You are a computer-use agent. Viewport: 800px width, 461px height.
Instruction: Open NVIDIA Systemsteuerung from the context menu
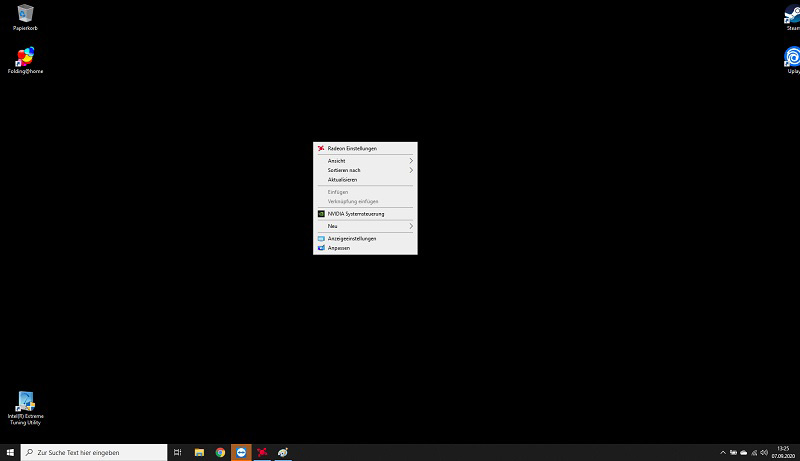click(365, 214)
